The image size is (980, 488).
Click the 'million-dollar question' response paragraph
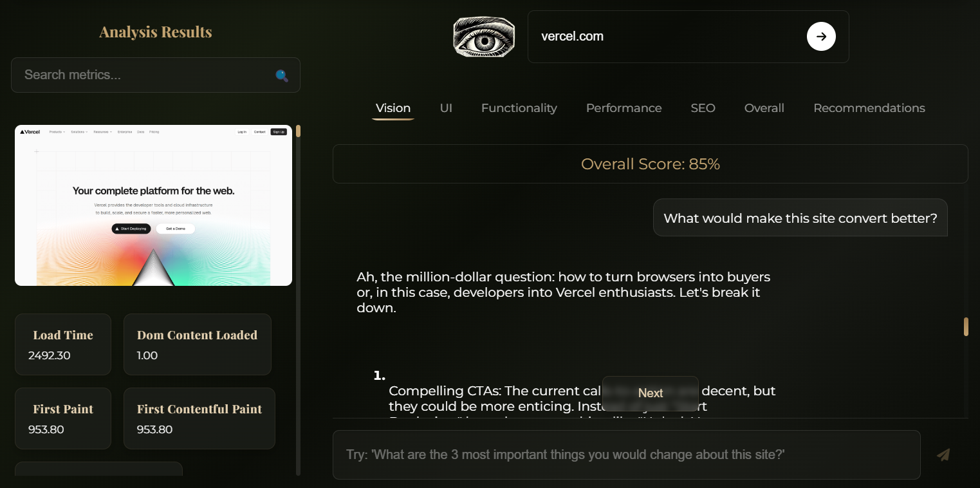564,292
